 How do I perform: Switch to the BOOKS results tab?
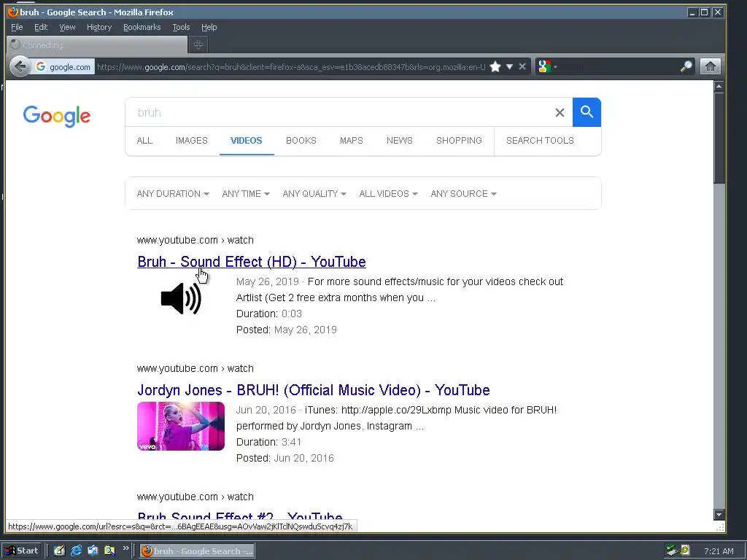pos(301,141)
